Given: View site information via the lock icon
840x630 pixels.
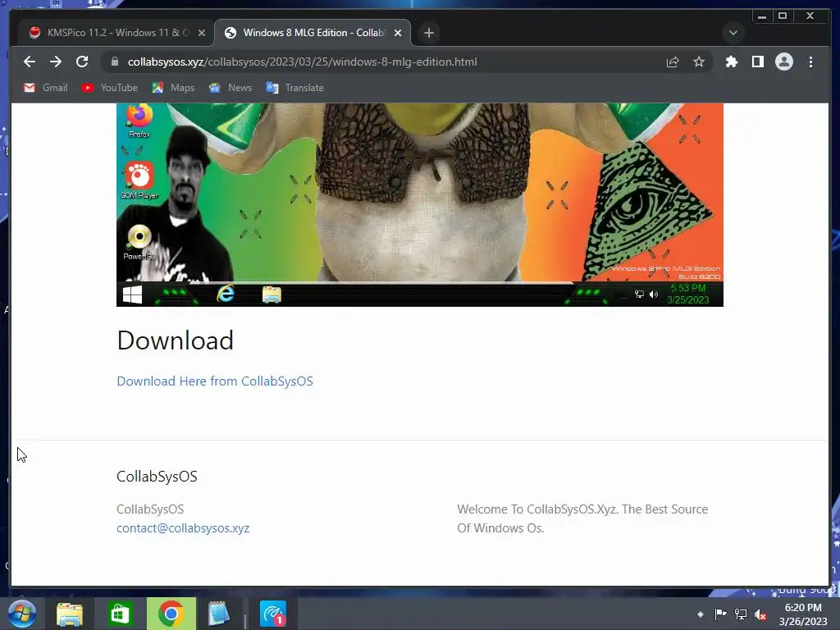Looking at the screenshot, I should (x=114, y=62).
